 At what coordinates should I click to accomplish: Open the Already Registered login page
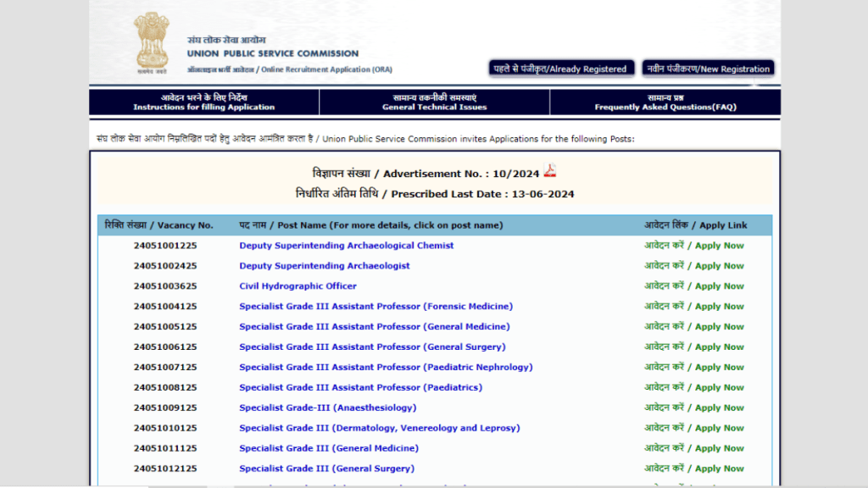(561, 68)
